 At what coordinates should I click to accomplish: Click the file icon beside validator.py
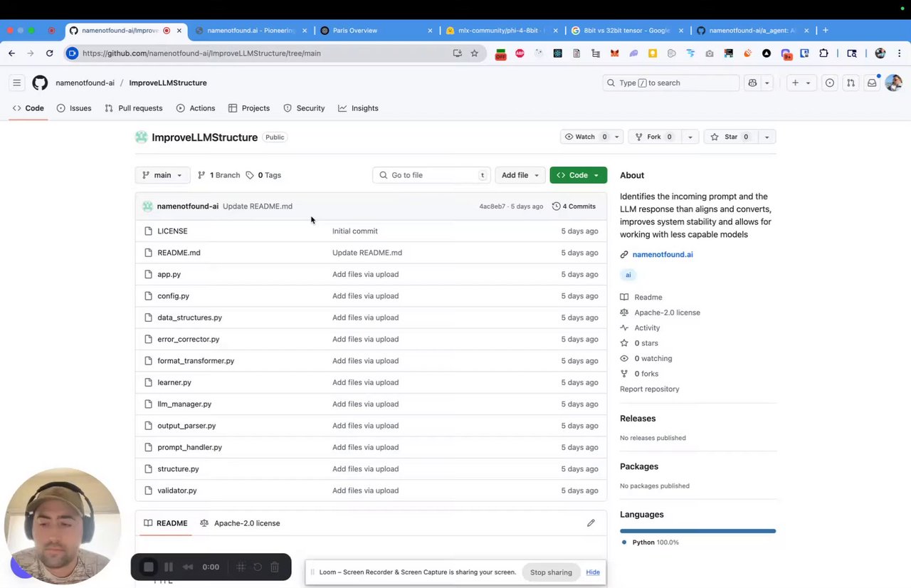tap(148, 490)
